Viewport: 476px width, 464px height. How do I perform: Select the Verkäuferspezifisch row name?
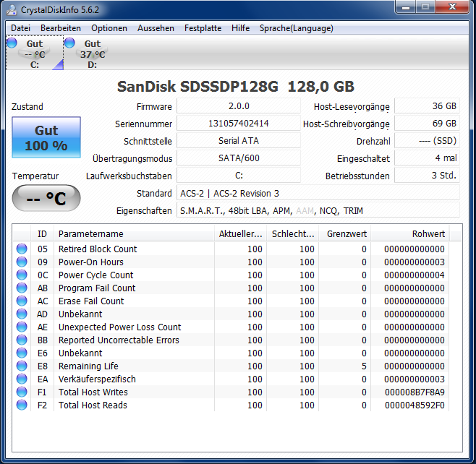pos(97,379)
